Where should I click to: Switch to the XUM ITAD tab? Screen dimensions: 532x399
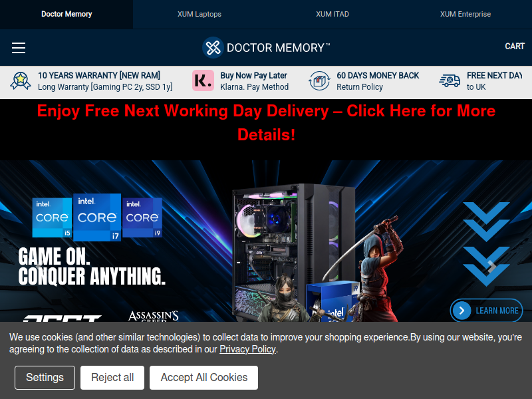coord(332,14)
